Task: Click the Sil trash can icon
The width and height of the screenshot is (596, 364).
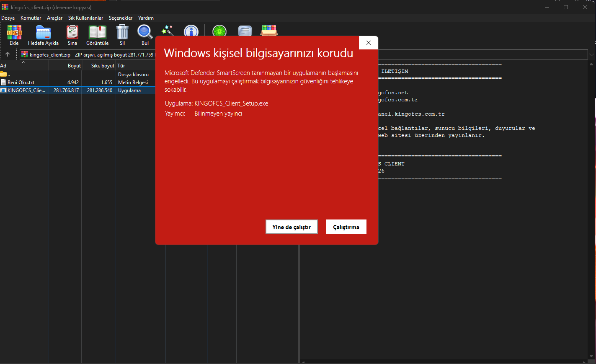Action: click(122, 32)
